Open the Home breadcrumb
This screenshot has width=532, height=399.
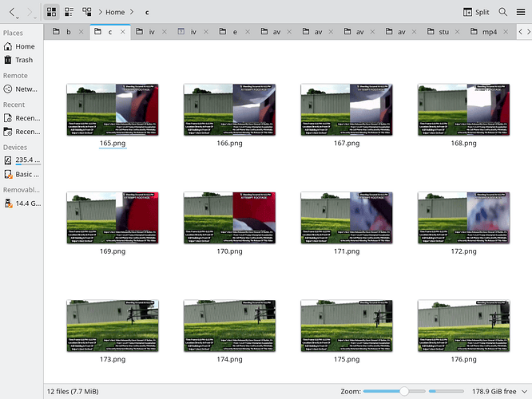tap(115, 12)
